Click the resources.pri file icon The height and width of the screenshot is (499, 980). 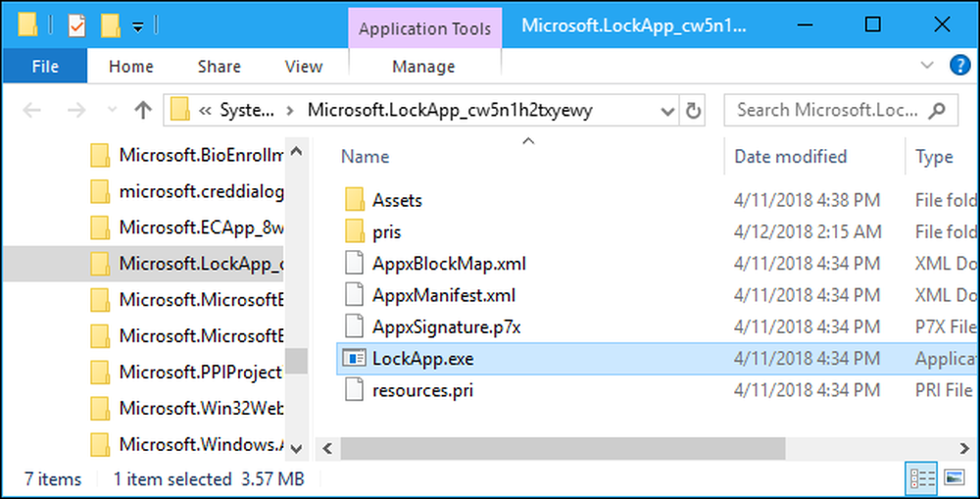pos(354,390)
